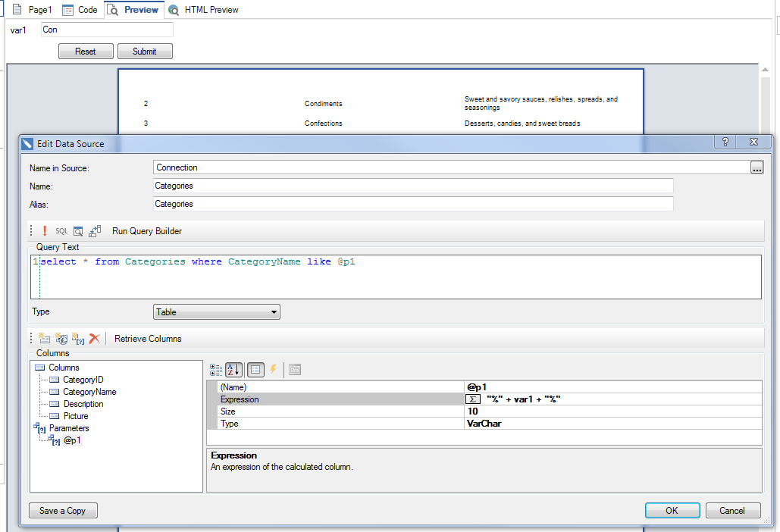
Task: Click the Columns node icon
Action: (39, 368)
